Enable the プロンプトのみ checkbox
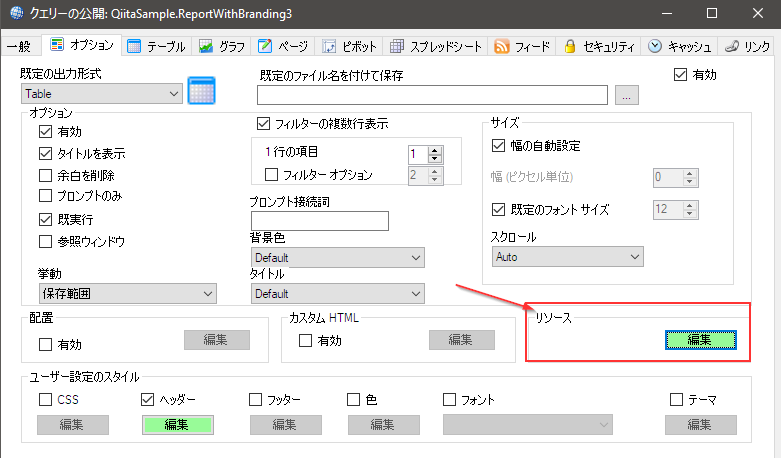This screenshot has width=781, height=458. 45,196
